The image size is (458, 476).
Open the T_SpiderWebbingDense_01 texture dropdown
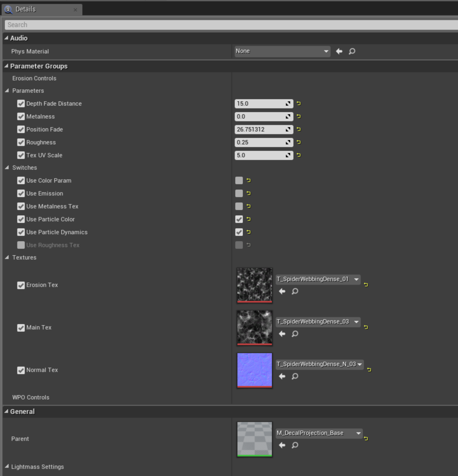(x=318, y=279)
